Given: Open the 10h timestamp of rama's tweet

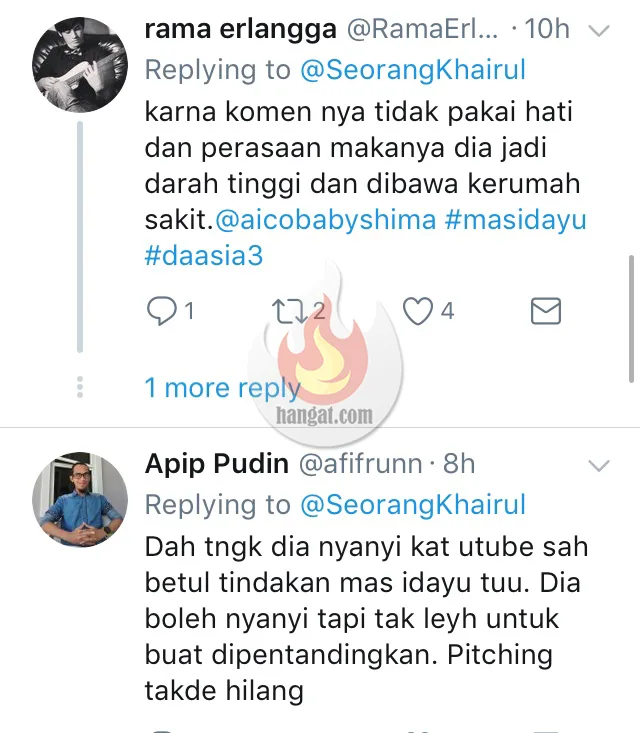Looking at the screenshot, I should click(x=547, y=29).
